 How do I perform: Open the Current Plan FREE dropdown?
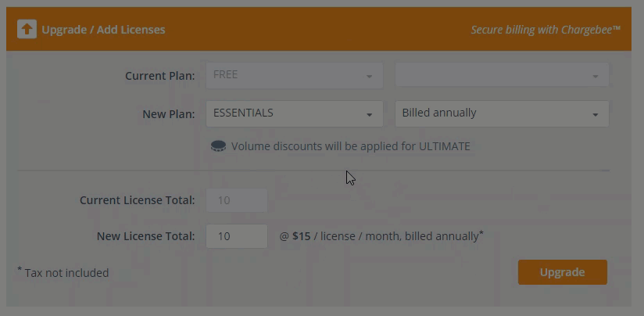click(294, 75)
